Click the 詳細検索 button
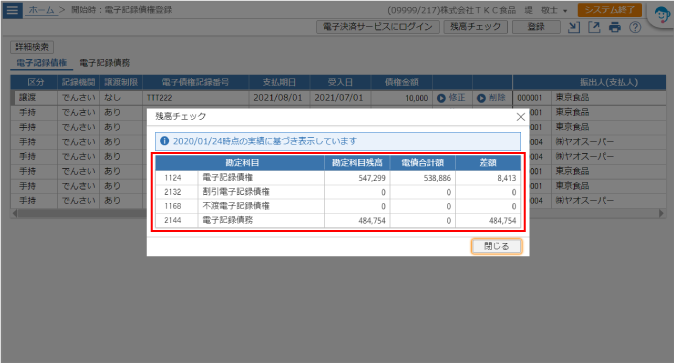Image resolution: width=674 pixels, height=363 pixels. [x=32, y=47]
